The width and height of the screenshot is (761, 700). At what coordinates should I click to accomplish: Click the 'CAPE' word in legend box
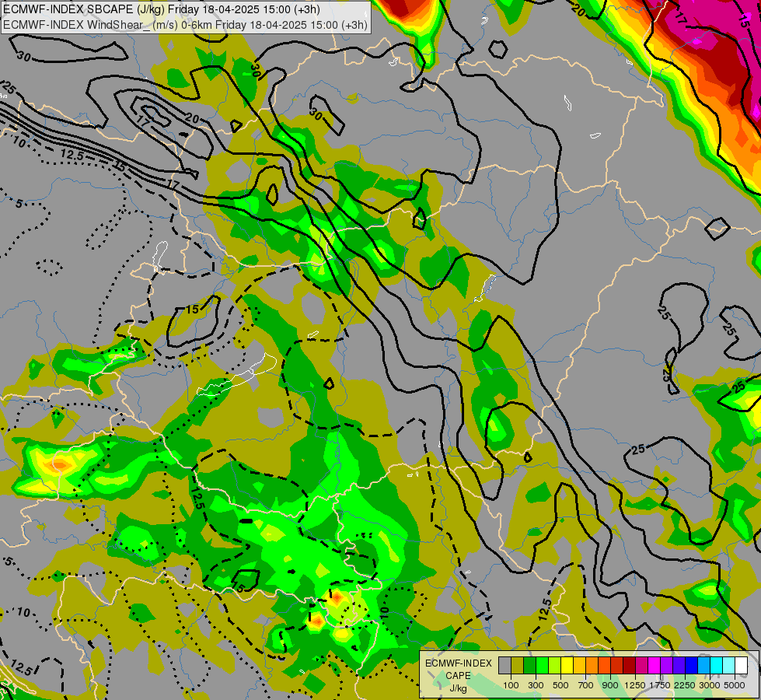click(x=458, y=676)
